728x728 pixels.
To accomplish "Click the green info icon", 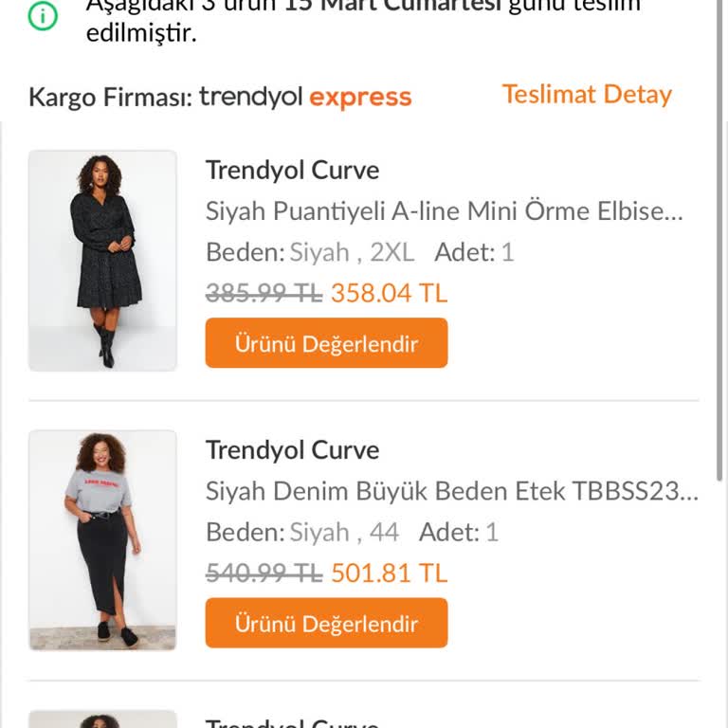I will click(43, 15).
